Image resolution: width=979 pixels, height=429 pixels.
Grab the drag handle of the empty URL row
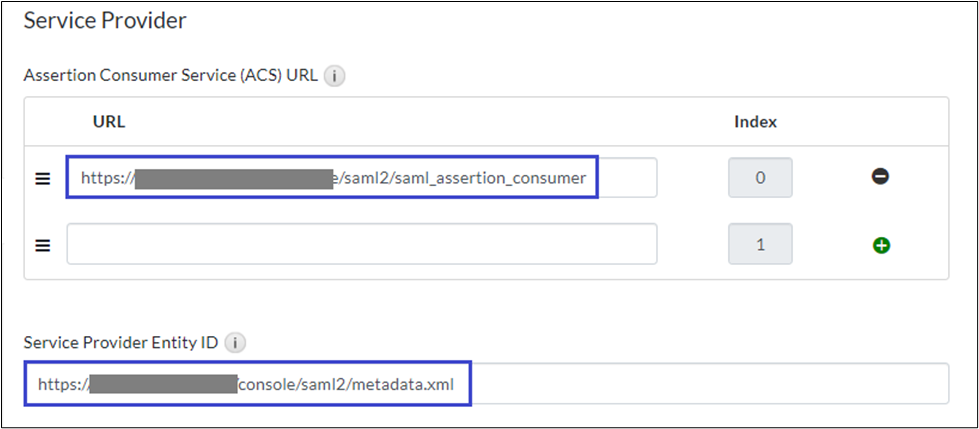tap(43, 245)
